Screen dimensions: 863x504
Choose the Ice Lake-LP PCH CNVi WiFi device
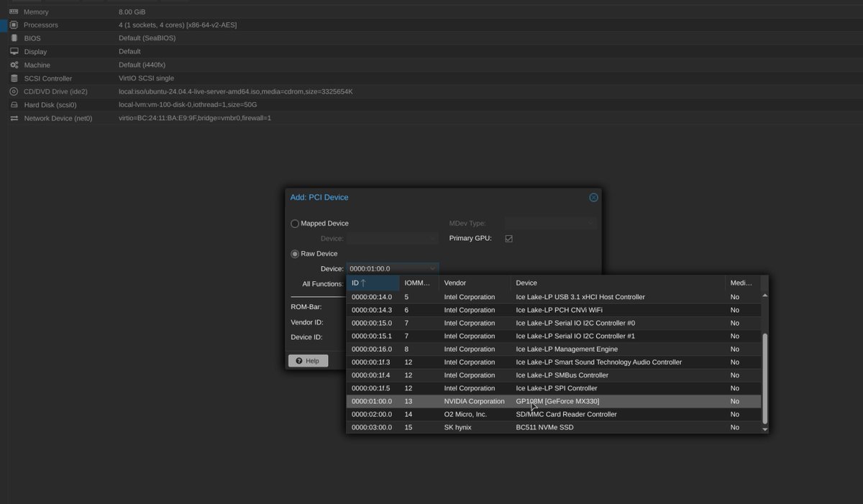coord(554,310)
